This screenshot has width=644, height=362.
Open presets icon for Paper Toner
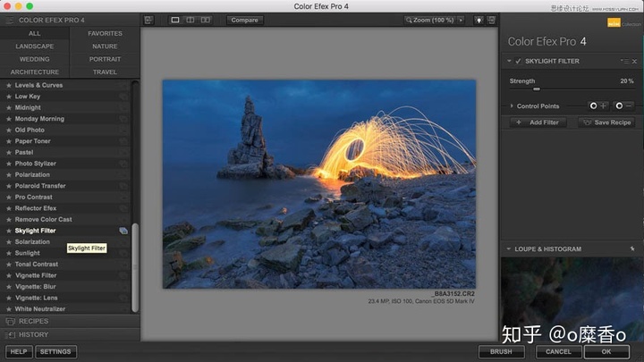tap(123, 141)
